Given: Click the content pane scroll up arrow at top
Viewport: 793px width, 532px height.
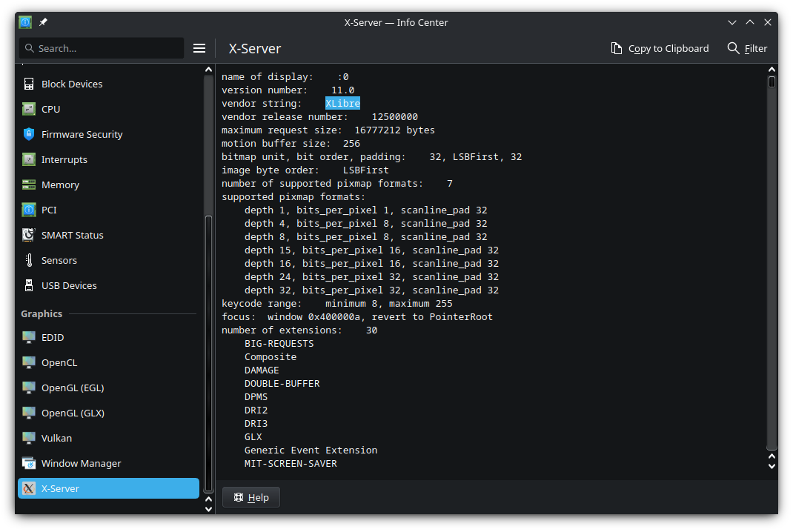Looking at the screenshot, I should [x=772, y=70].
